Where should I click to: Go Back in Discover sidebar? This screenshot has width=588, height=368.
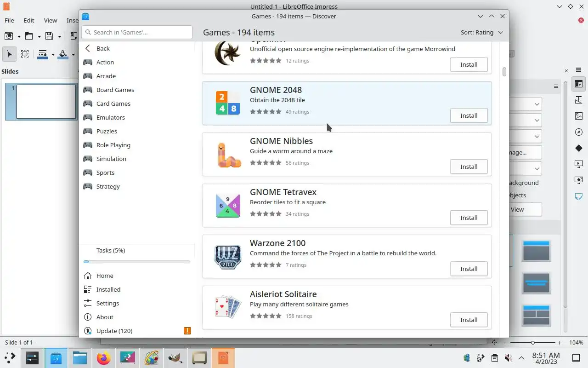click(x=137, y=48)
